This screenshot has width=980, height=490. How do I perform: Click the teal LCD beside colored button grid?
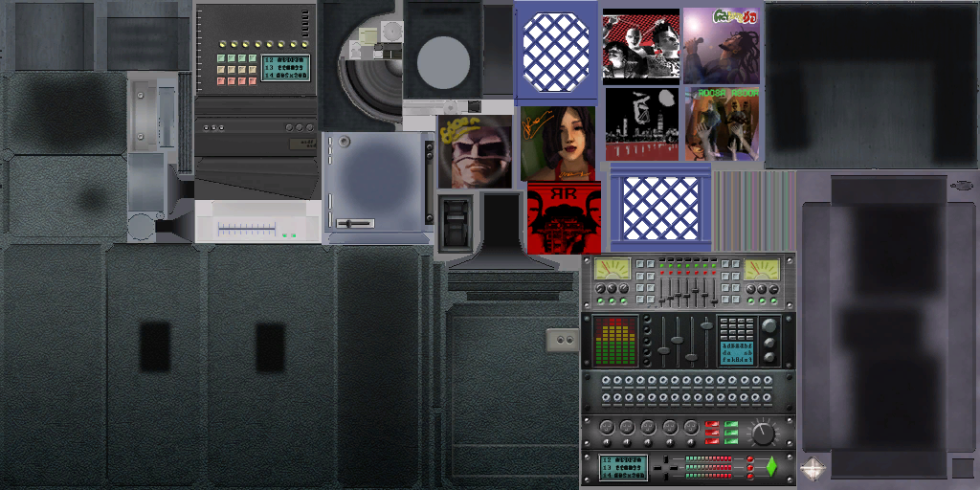click(285, 68)
